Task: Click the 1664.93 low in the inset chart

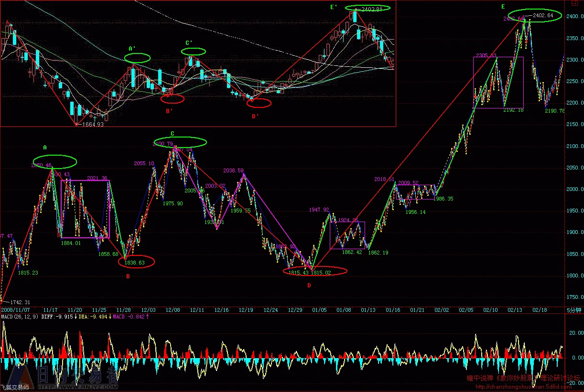Action: coord(92,124)
